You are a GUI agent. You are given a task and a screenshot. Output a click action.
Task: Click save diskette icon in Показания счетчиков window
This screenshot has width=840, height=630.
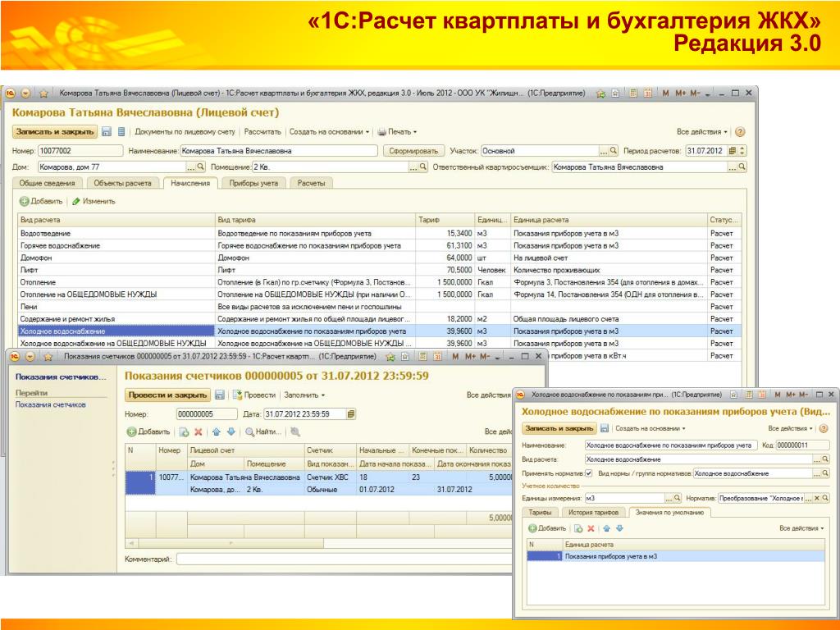pyautogui.click(x=219, y=395)
